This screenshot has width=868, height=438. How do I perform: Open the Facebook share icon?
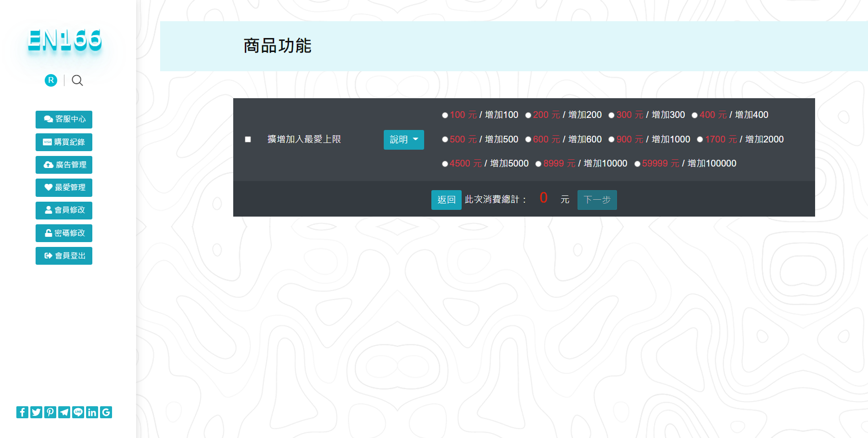[x=22, y=412]
